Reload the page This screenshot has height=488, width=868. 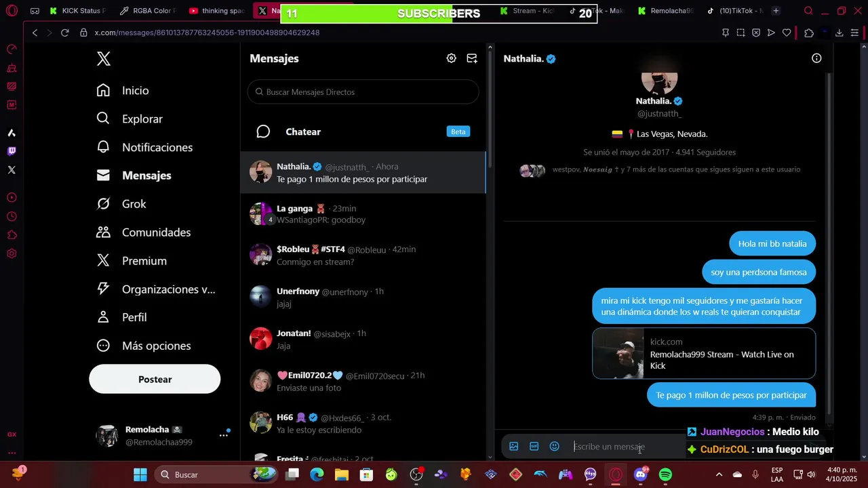(65, 33)
